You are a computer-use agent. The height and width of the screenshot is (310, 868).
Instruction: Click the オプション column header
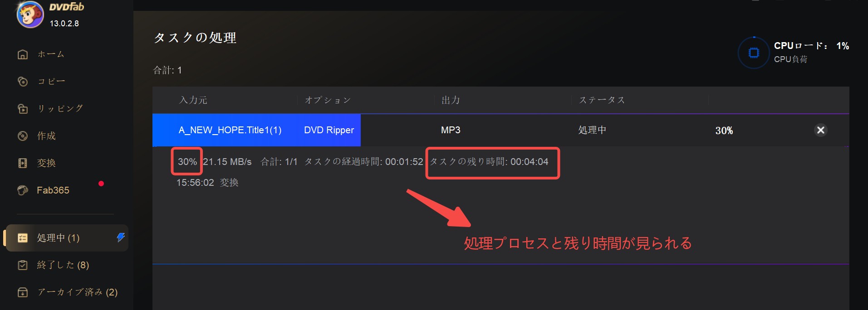coord(328,100)
